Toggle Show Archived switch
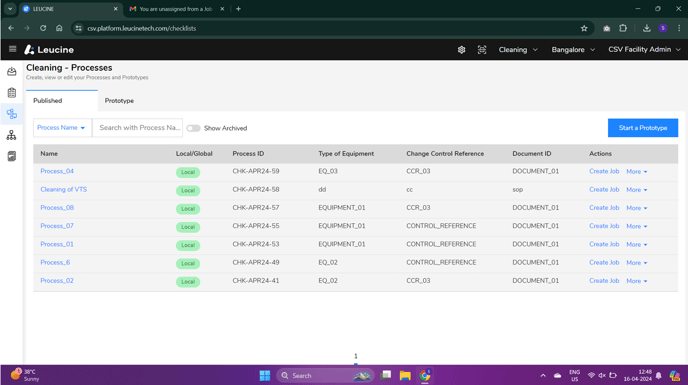Image resolution: width=688 pixels, height=385 pixels. pos(193,128)
